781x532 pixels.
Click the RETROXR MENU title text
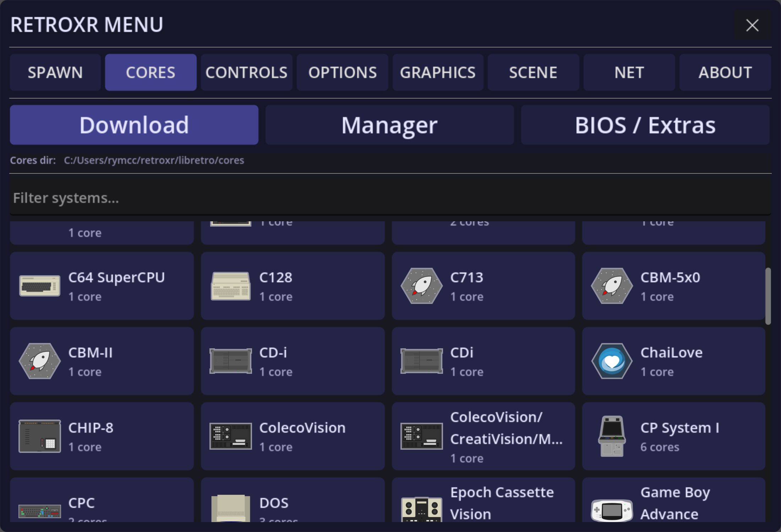87,25
